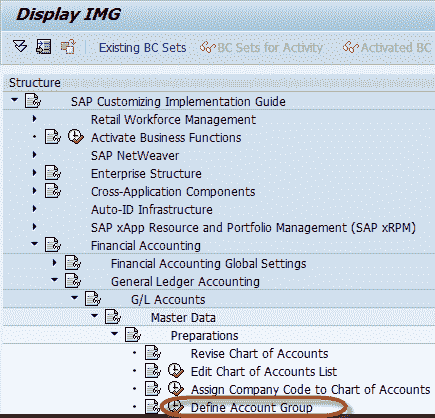Image resolution: width=435 pixels, height=418 pixels.
Task: Expand Auto-ID Infrastructure node
Action: [34, 208]
